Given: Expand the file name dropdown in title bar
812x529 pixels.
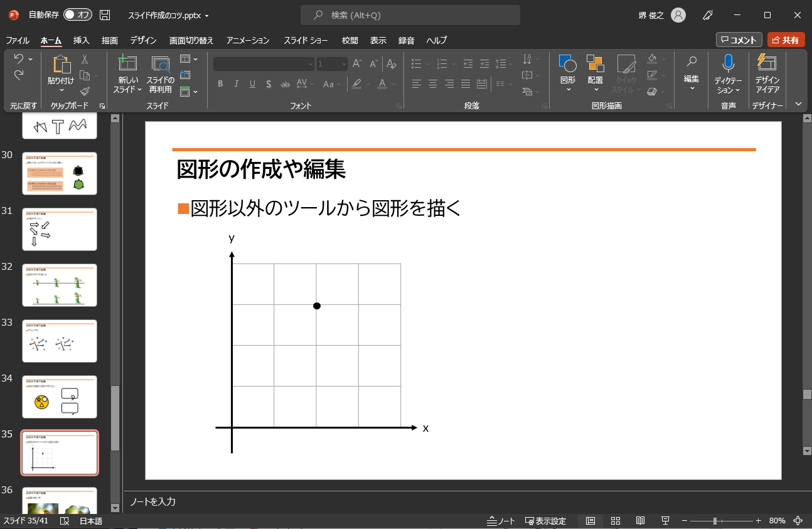Looking at the screenshot, I should [x=207, y=16].
